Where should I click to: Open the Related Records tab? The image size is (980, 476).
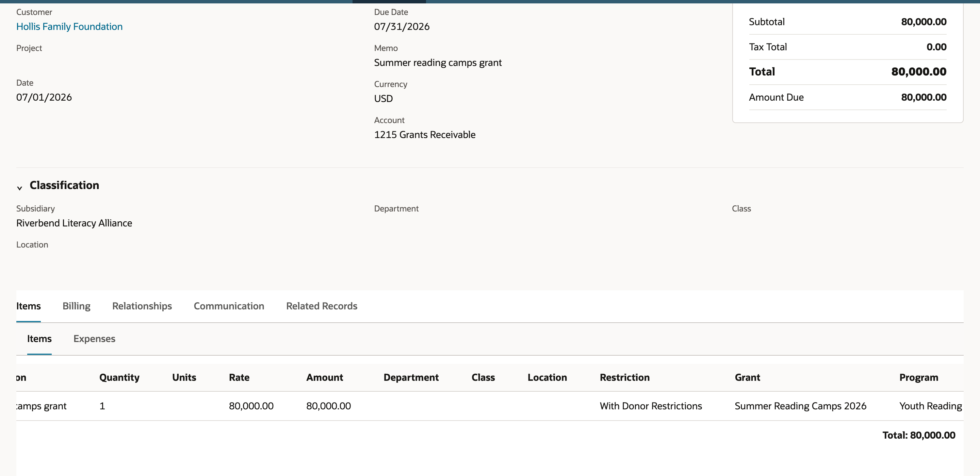tap(322, 306)
